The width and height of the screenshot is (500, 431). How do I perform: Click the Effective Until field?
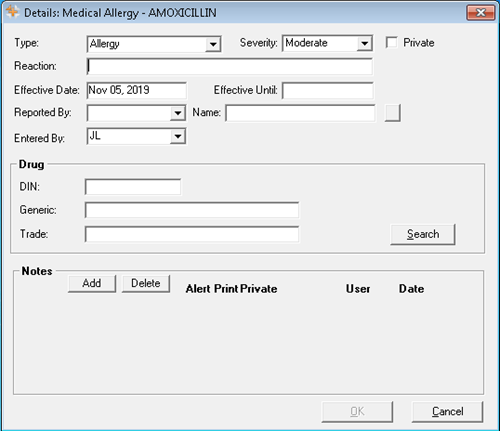(x=328, y=91)
